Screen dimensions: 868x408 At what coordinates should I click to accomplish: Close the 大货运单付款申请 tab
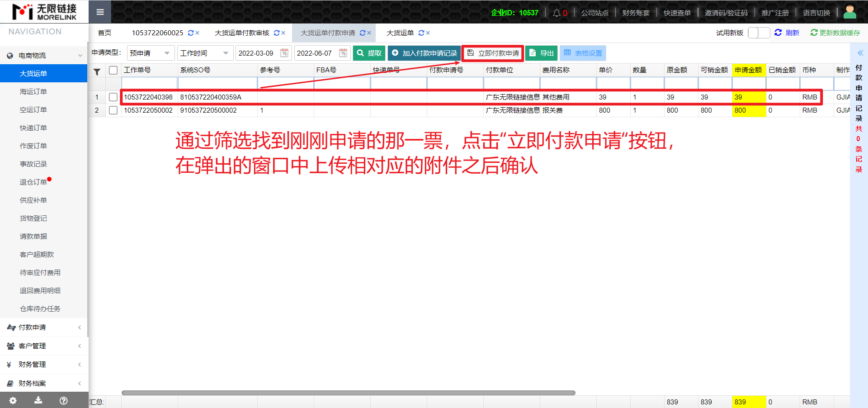click(369, 33)
